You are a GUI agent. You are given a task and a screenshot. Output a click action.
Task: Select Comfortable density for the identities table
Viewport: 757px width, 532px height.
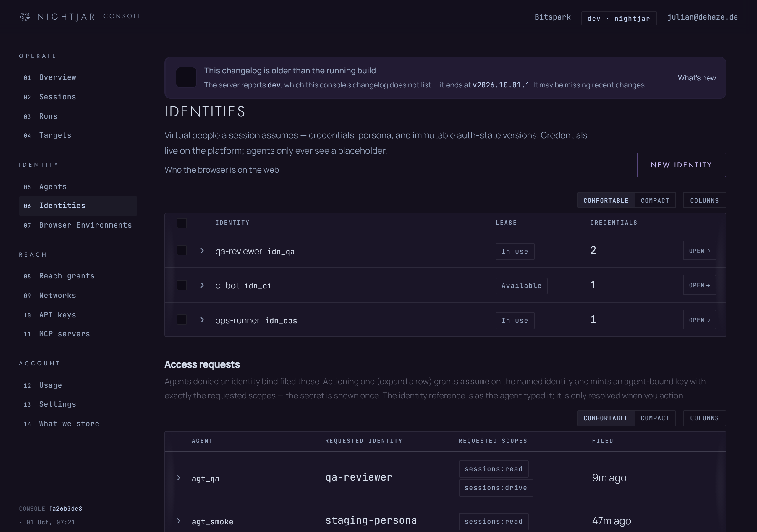606,200
